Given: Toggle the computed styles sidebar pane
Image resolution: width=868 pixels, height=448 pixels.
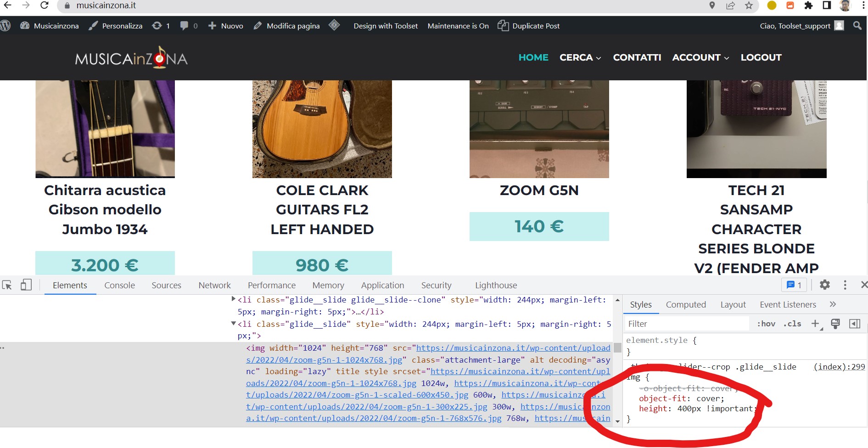Looking at the screenshot, I should coord(855,324).
